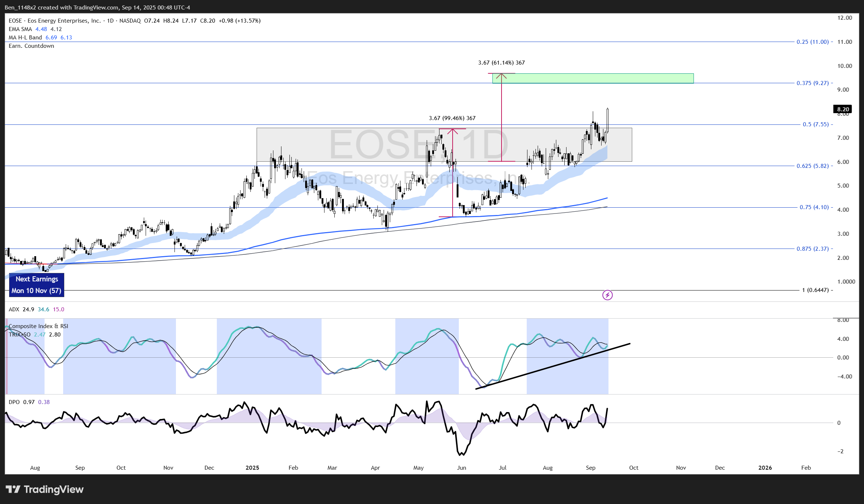This screenshot has width=864, height=504.
Task: Click the TradingView logo at bottom left
Action: [x=45, y=489]
